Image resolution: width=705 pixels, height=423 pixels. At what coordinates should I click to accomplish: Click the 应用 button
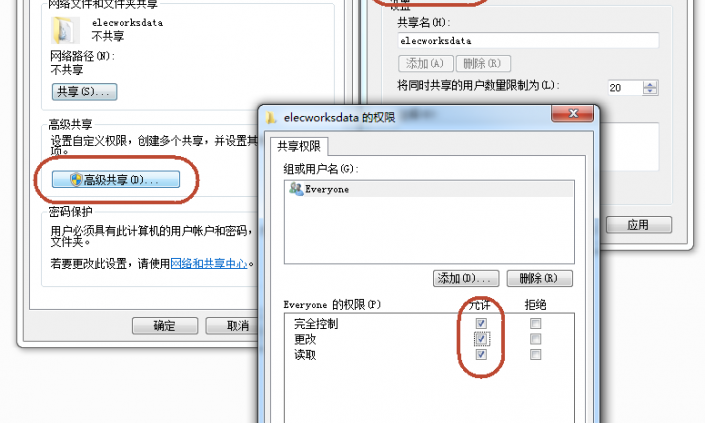click(x=638, y=225)
